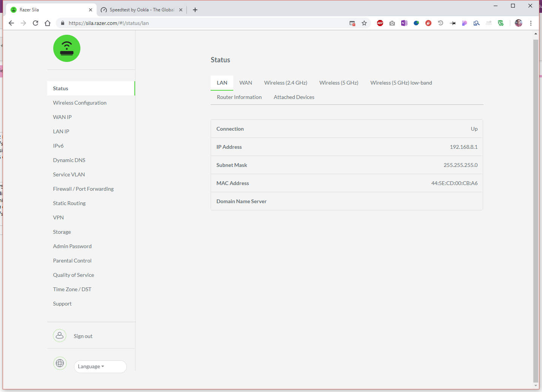Click the Domain Name Server label

coord(242,201)
